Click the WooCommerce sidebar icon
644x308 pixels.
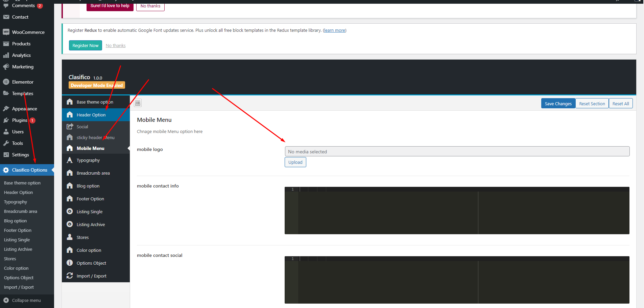pos(6,32)
